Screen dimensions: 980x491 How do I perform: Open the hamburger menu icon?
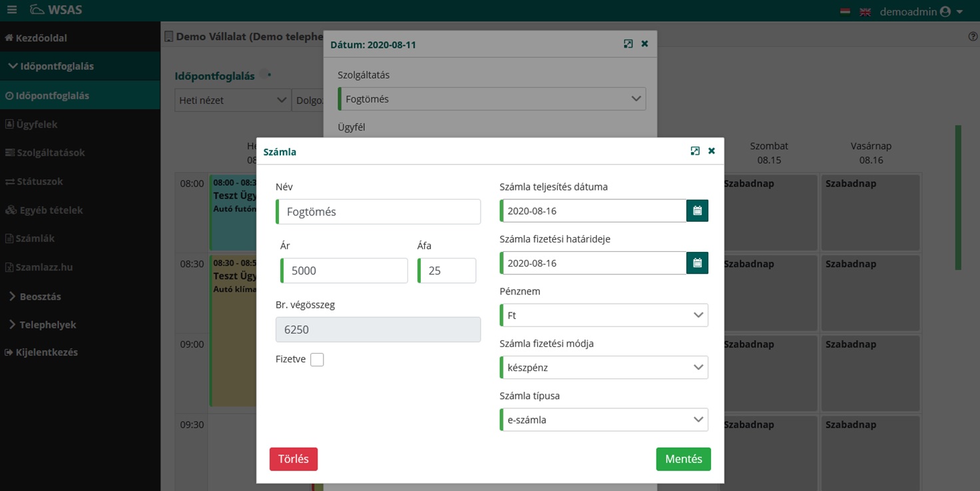12,11
